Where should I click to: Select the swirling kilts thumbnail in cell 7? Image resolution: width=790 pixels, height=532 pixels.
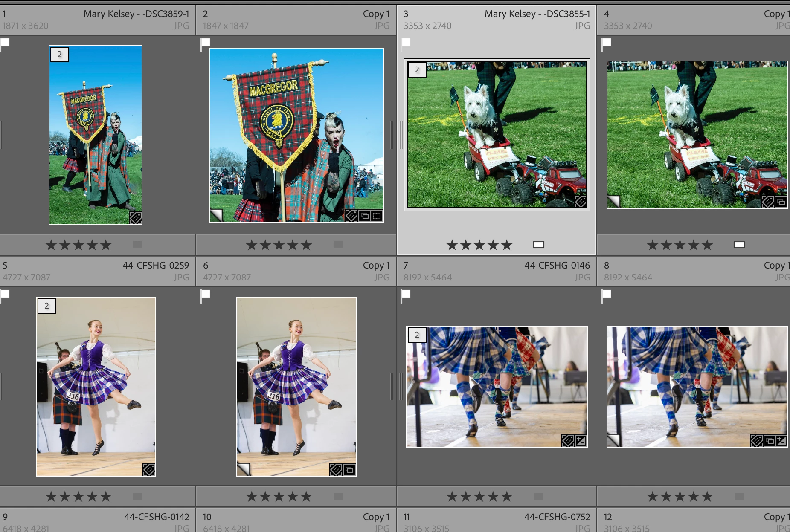tap(497, 387)
